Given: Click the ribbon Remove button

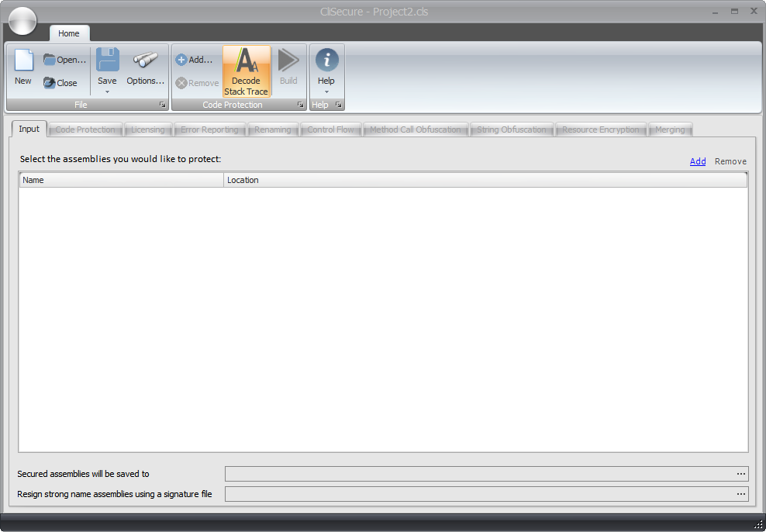Looking at the screenshot, I should click(197, 83).
